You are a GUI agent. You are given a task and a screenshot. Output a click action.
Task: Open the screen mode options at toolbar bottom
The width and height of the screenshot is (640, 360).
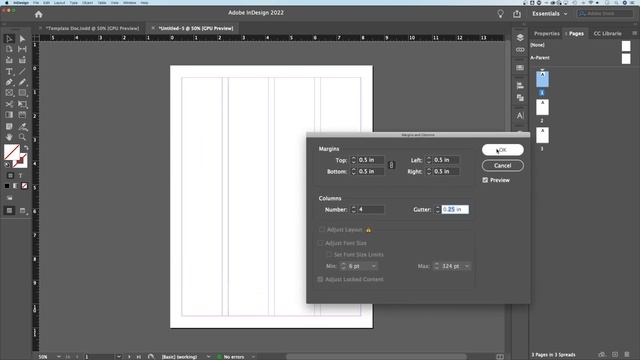coord(22,211)
